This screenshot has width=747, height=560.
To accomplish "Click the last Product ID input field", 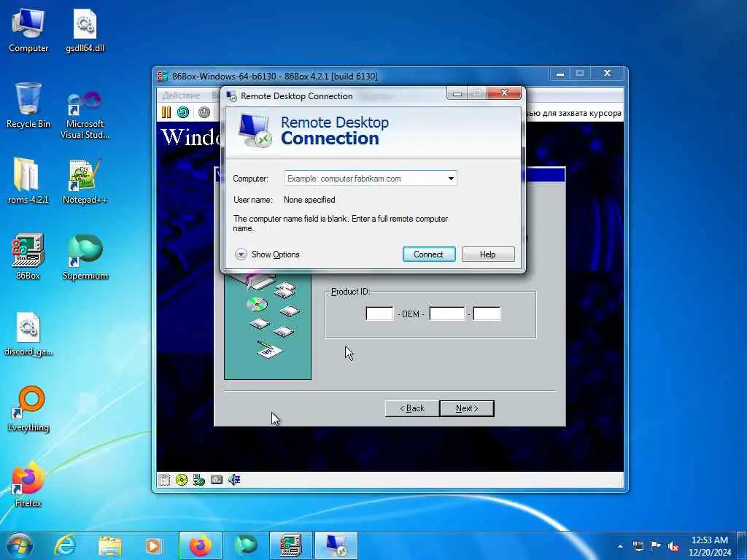I will tap(487, 314).
